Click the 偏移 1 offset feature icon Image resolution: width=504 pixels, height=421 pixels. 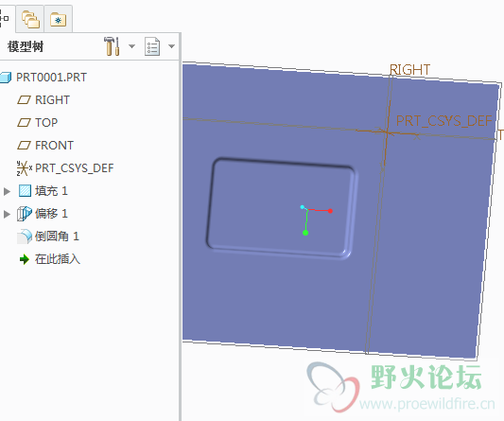click(25, 214)
